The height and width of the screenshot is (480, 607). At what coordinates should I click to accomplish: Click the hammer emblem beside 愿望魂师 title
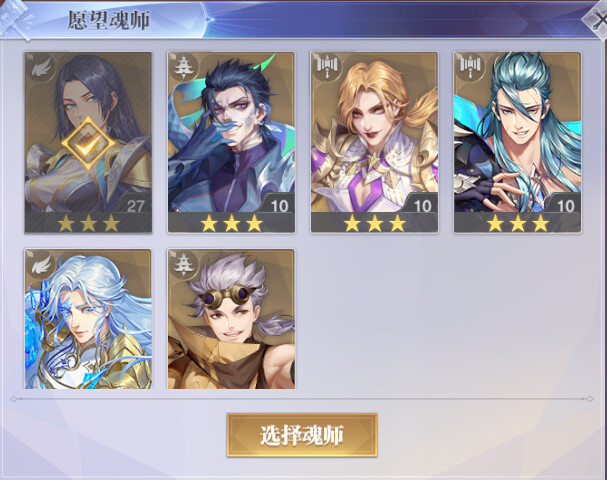click(x=16, y=18)
